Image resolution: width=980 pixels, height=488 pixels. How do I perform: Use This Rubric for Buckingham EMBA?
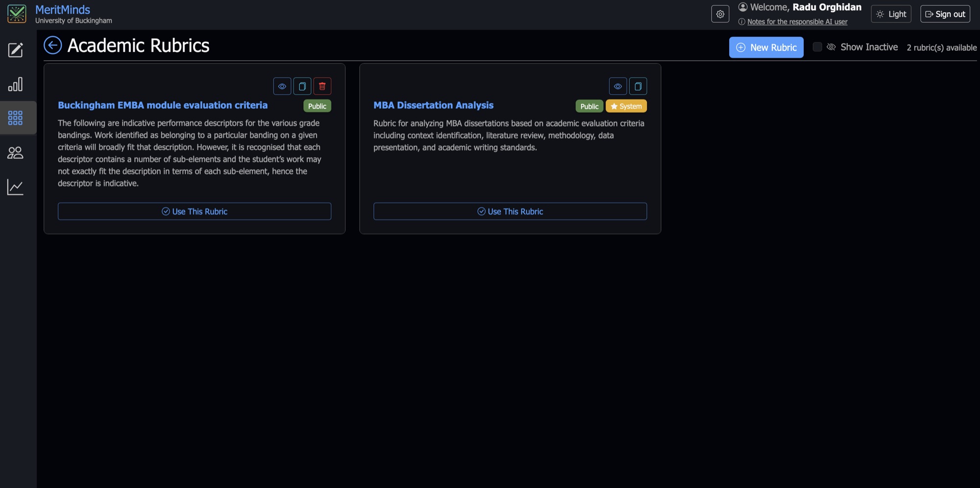coord(195,211)
